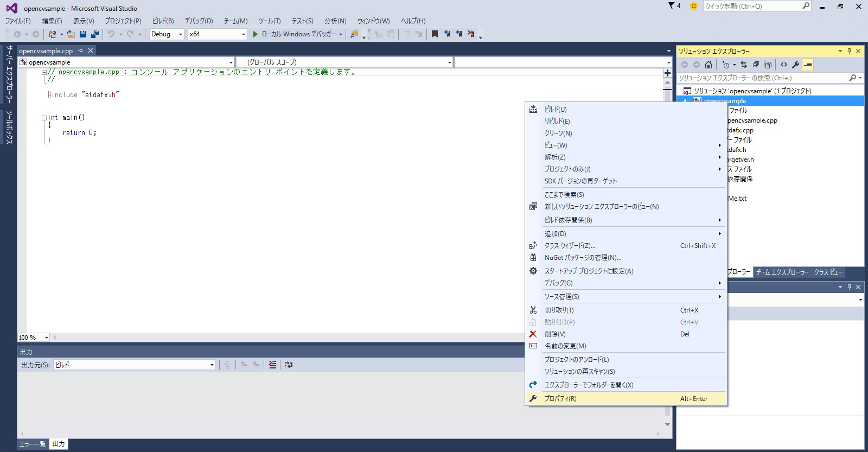Open the x64 platform dropdown
868x452 pixels.
coord(217,34)
